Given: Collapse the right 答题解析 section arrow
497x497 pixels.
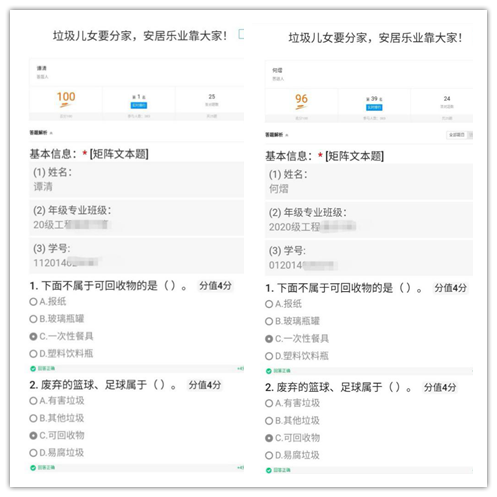Looking at the screenshot, I should [x=287, y=135].
